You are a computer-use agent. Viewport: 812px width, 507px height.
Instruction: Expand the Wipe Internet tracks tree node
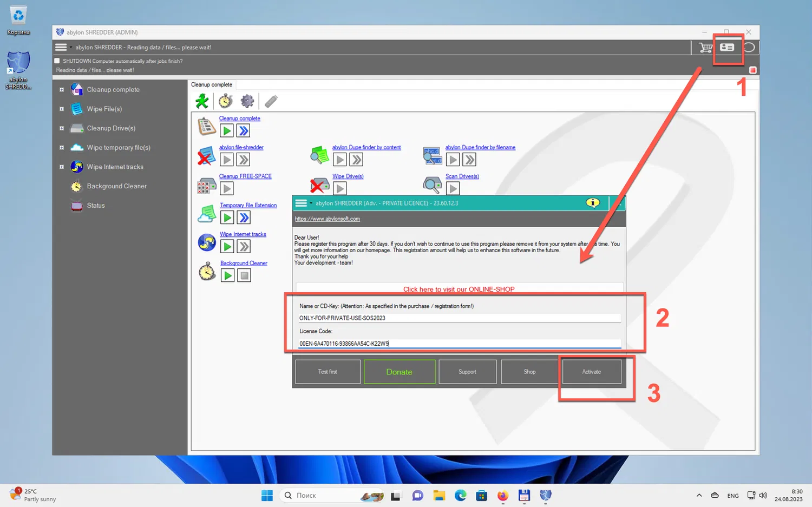pyautogui.click(x=62, y=167)
